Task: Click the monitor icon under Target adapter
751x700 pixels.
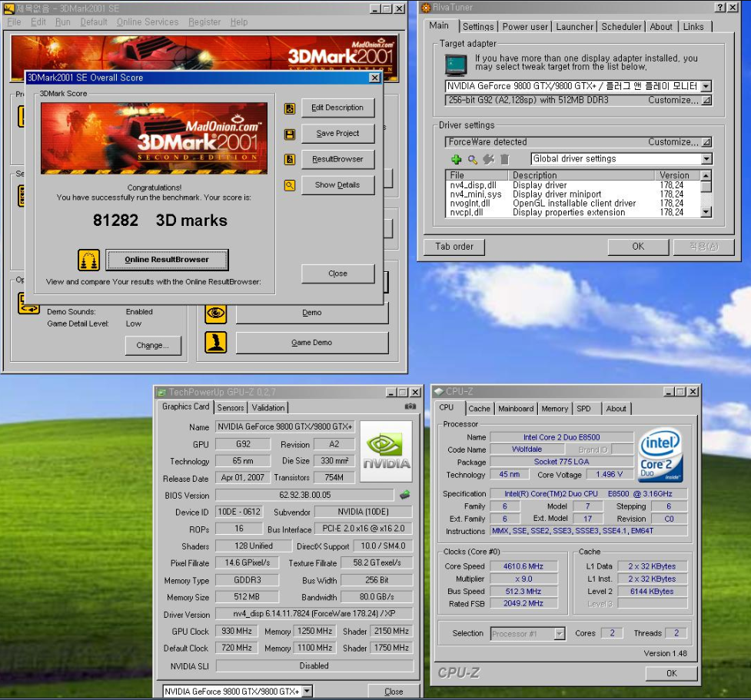Action: tap(456, 65)
